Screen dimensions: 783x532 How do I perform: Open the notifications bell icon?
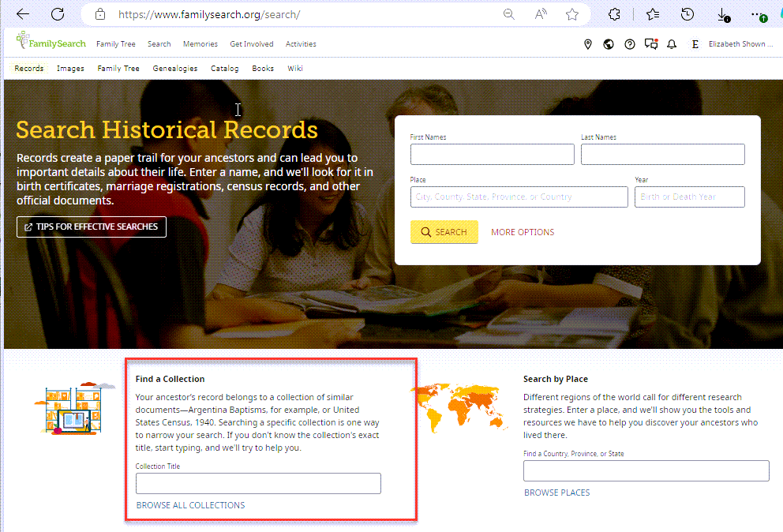pyautogui.click(x=672, y=44)
